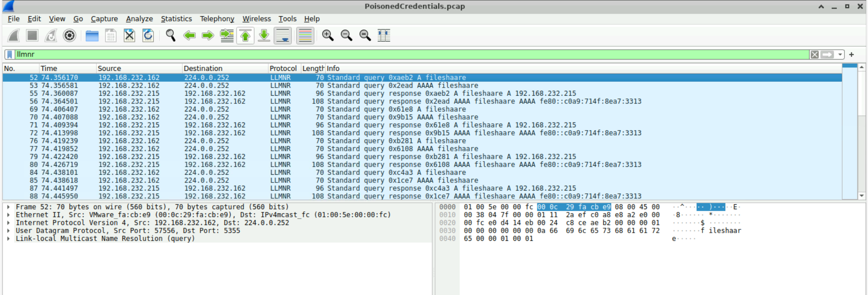This screenshot has height=295, width=868.
Task: Select packet number 53 row
Action: 422,85
